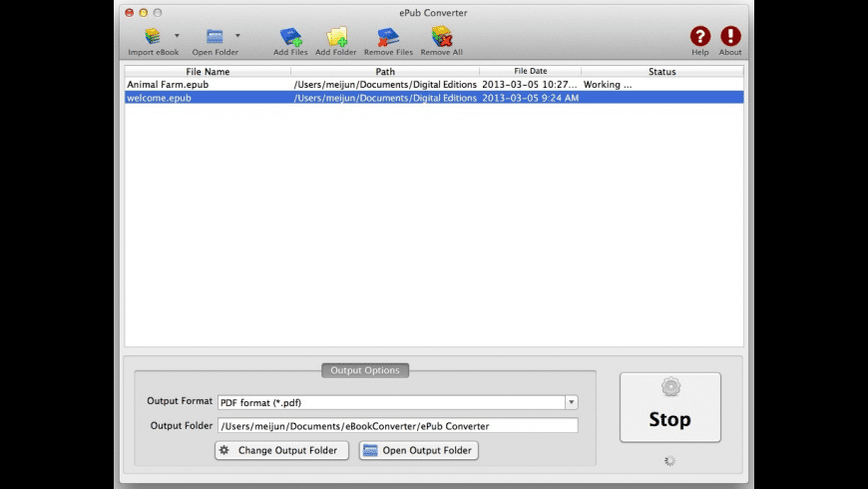Image resolution: width=868 pixels, height=489 pixels.
Task: Click the Working ... status cell
Action: [608, 84]
